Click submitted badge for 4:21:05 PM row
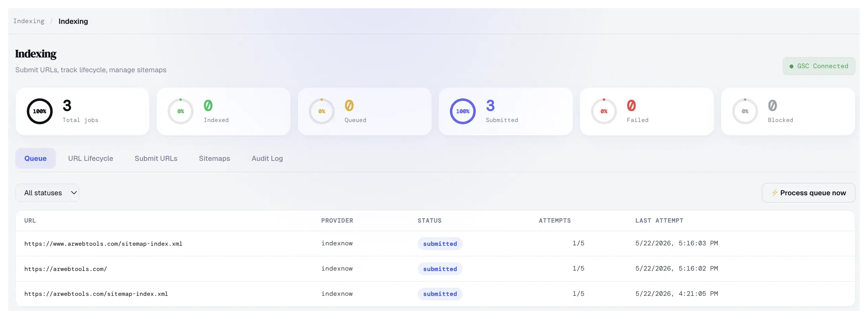Viewport: 868px width, 319px height. pyautogui.click(x=440, y=294)
